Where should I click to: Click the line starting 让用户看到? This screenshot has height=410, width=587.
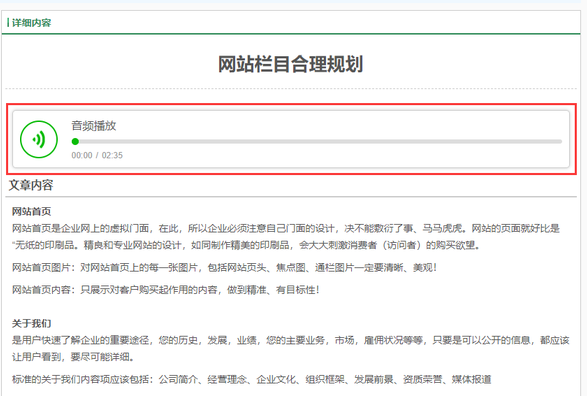[x=73, y=357]
